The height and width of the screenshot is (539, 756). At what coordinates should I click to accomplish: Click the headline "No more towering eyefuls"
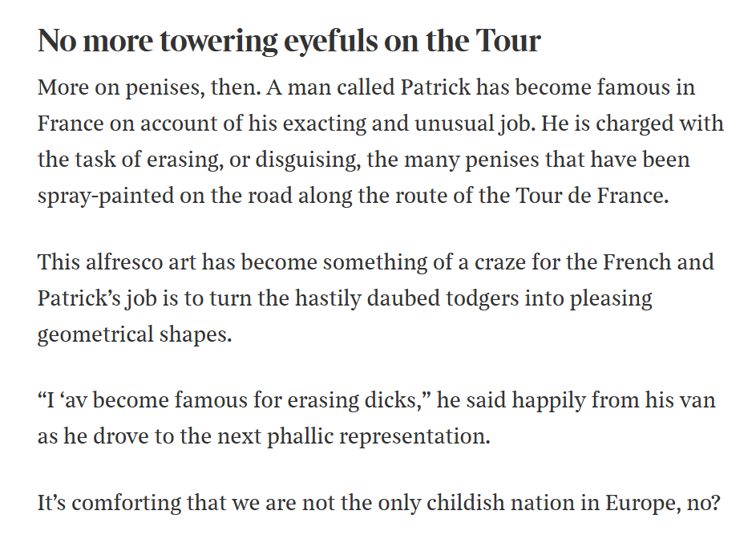(x=206, y=41)
